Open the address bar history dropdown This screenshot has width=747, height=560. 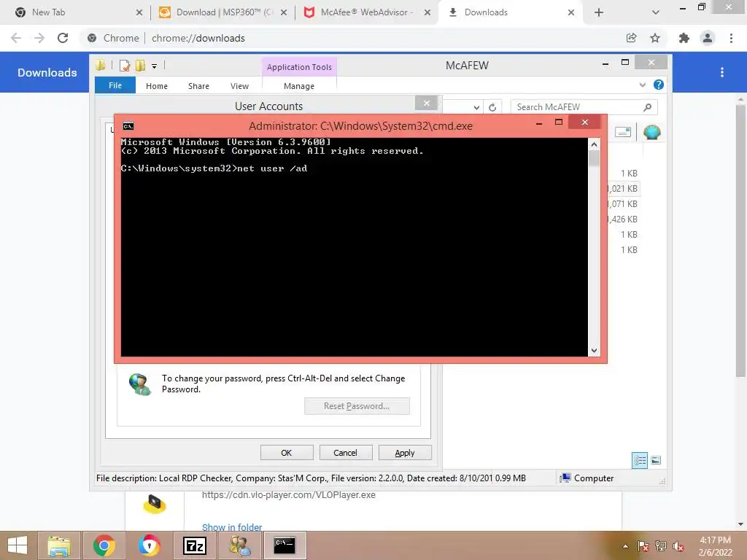pos(476,108)
